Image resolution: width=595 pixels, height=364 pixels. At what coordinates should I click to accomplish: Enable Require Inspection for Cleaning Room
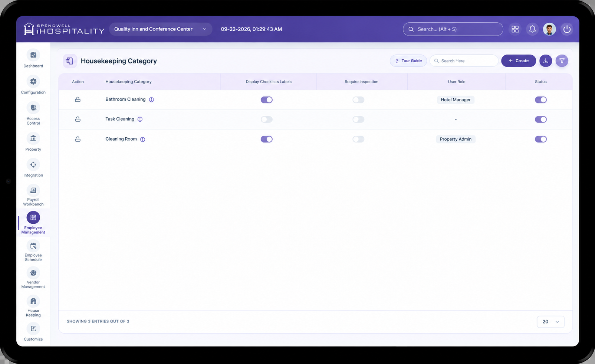click(x=358, y=139)
